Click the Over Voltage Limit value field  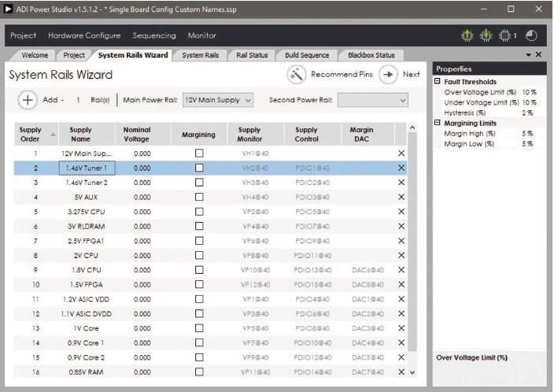[528, 92]
